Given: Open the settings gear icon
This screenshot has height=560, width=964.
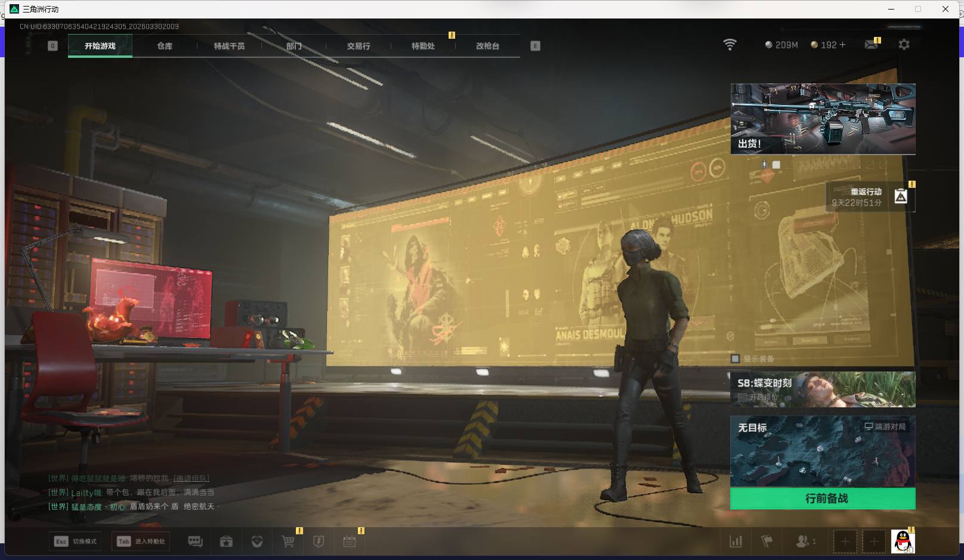Looking at the screenshot, I should 904,45.
